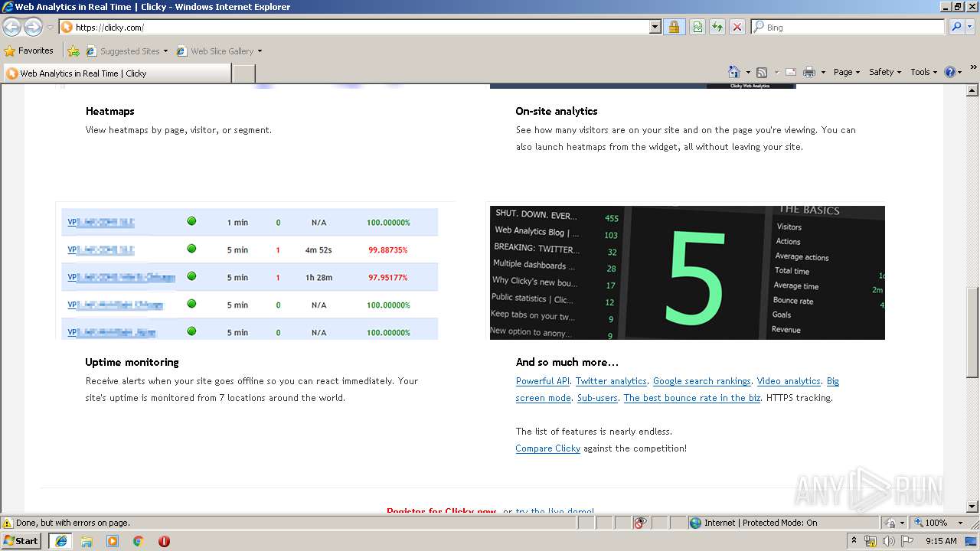This screenshot has height=551, width=980.
Task: Stop loading with the red X icon
Action: point(737,27)
